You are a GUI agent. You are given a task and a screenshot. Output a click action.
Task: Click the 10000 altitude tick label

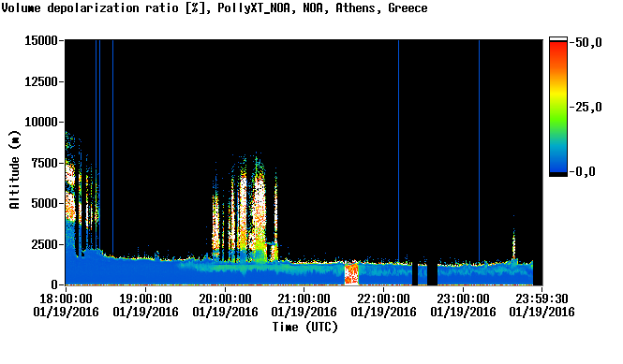pos(41,122)
